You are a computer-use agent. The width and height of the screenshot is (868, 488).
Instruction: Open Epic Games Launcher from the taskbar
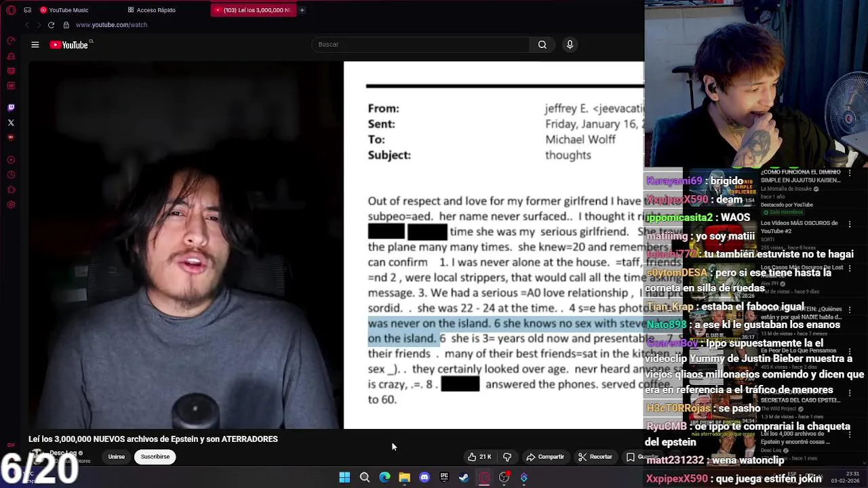pos(444,478)
